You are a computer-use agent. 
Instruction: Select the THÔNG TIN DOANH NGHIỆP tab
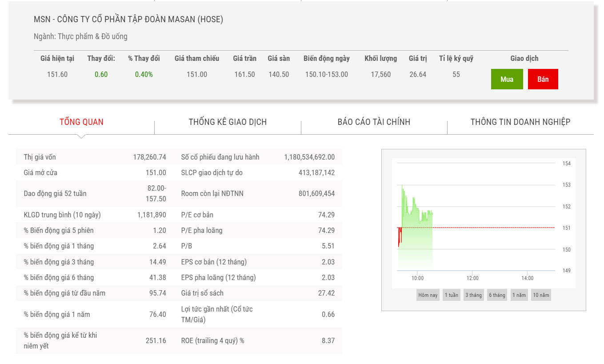pyautogui.click(x=520, y=122)
